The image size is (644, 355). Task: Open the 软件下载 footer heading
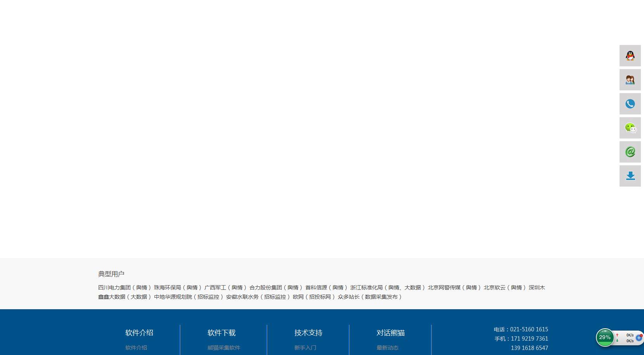coord(222,333)
